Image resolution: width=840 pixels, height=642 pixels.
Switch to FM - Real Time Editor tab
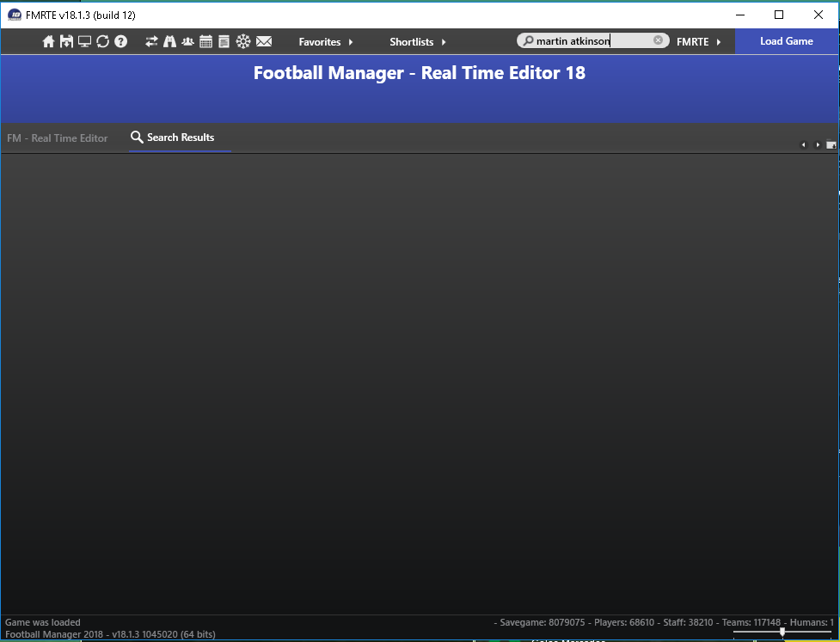58,138
